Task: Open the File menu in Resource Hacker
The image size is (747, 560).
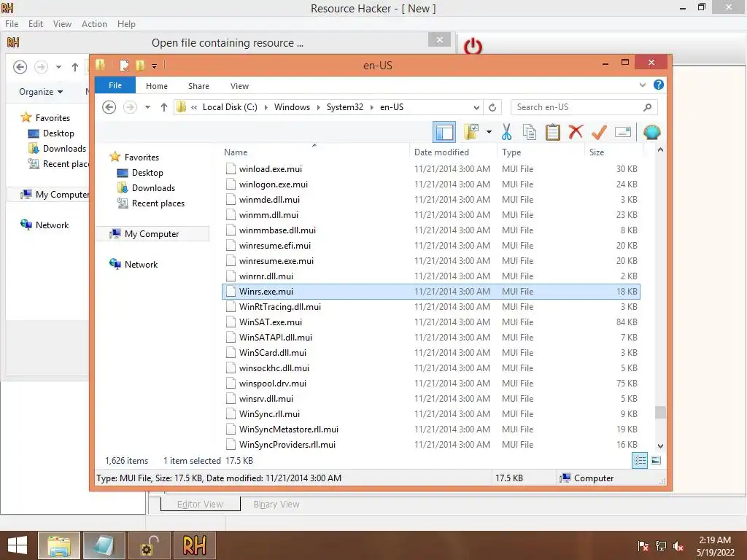Action: (12, 24)
